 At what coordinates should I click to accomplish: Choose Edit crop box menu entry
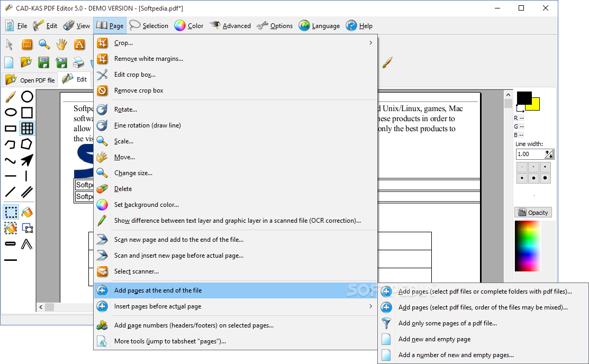[236, 75]
